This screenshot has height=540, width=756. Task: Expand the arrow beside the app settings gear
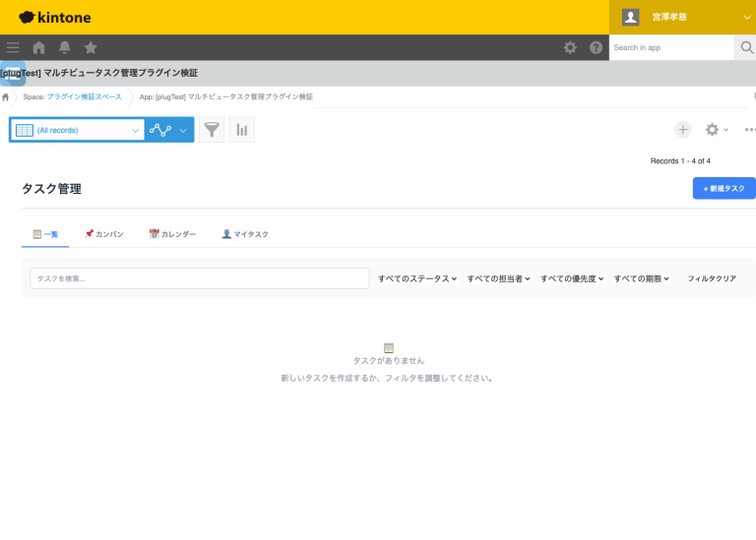pyautogui.click(x=725, y=130)
